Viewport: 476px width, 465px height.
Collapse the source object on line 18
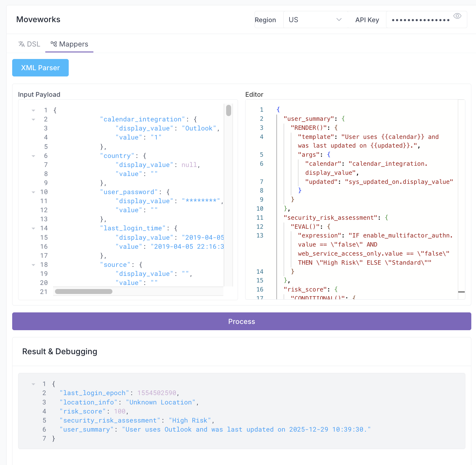[x=33, y=265]
